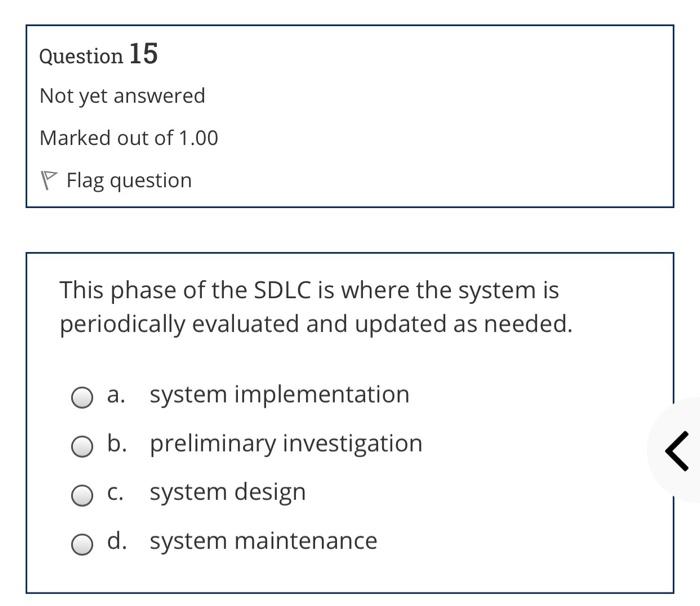Pick the "system design" answer text
700x606 pixels.
[x=228, y=492]
